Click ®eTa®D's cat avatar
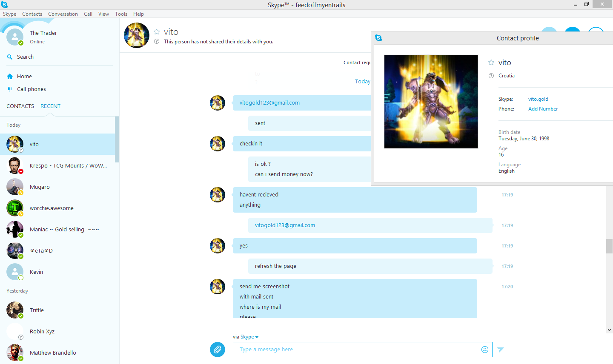The image size is (613, 364). (15, 250)
